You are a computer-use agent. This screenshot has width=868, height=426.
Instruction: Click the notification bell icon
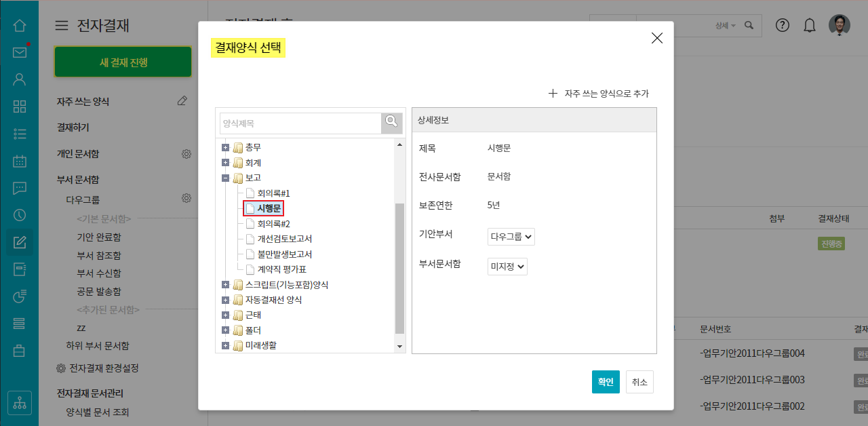pos(810,26)
